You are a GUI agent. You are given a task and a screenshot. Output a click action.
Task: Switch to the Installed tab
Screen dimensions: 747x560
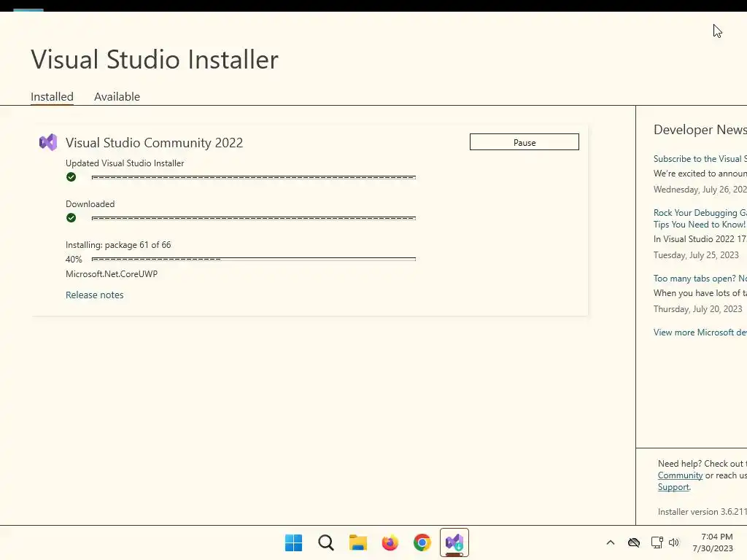click(x=52, y=97)
